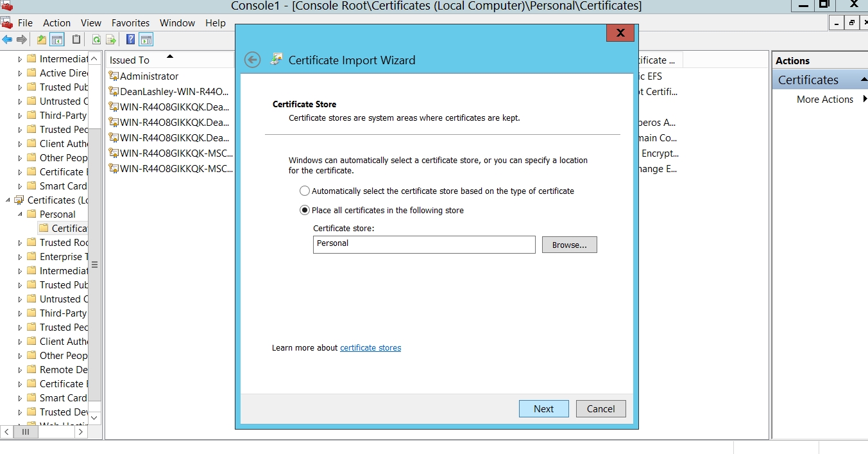Open Help using the blue question mark icon
Screen dimensions: 868x454
tap(131, 40)
